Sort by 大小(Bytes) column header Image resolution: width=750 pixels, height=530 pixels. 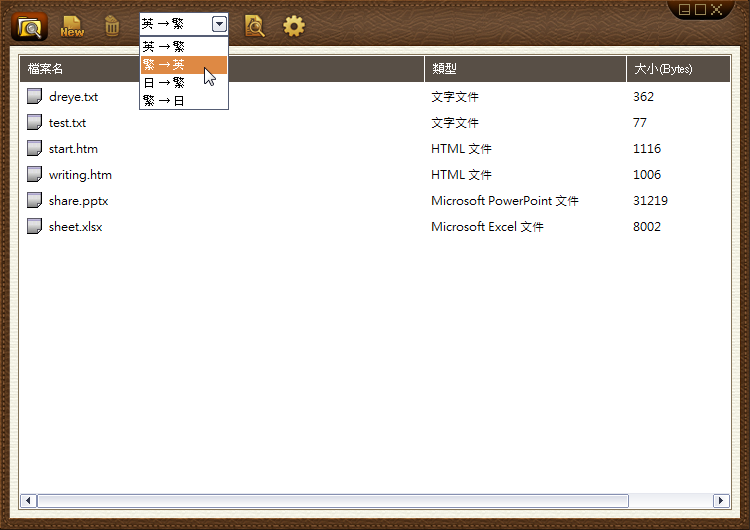click(x=679, y=69)
